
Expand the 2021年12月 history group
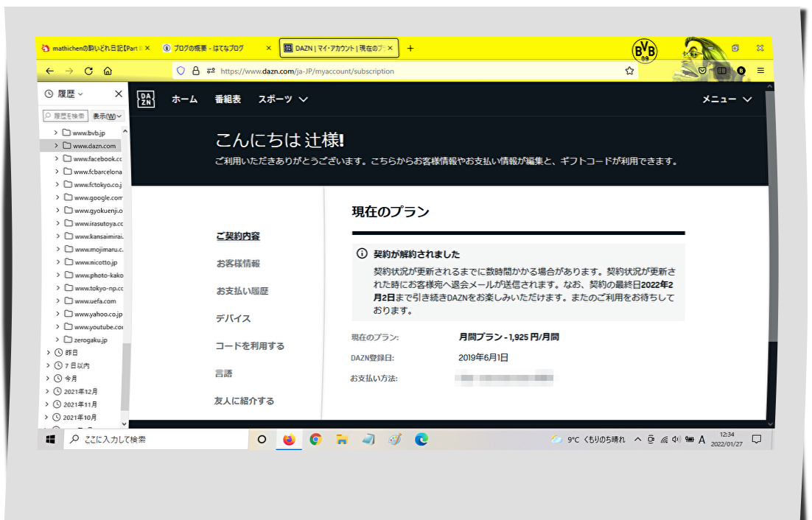(48, 391)
